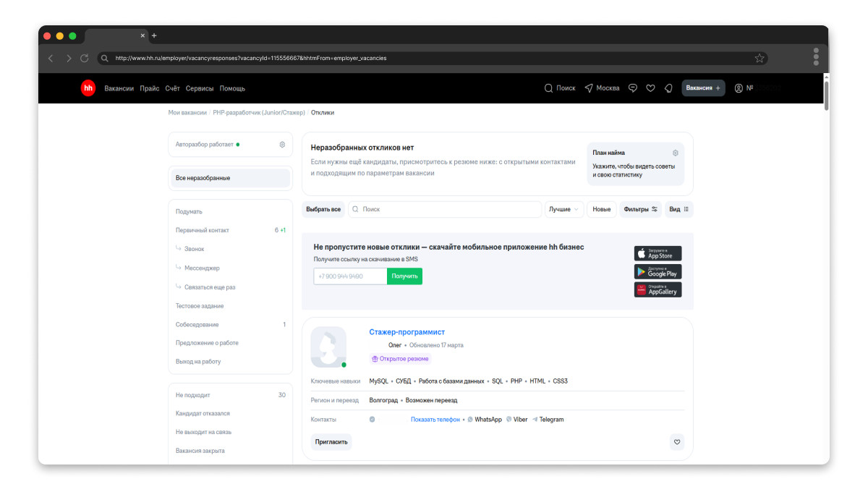
Task: Select Собеседование stage in sidebar
Action: [197, 325]
